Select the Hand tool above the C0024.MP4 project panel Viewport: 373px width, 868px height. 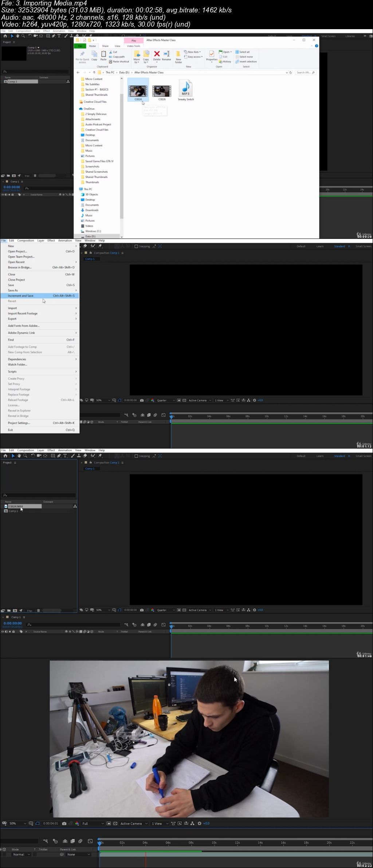click(x=19, y=456)
